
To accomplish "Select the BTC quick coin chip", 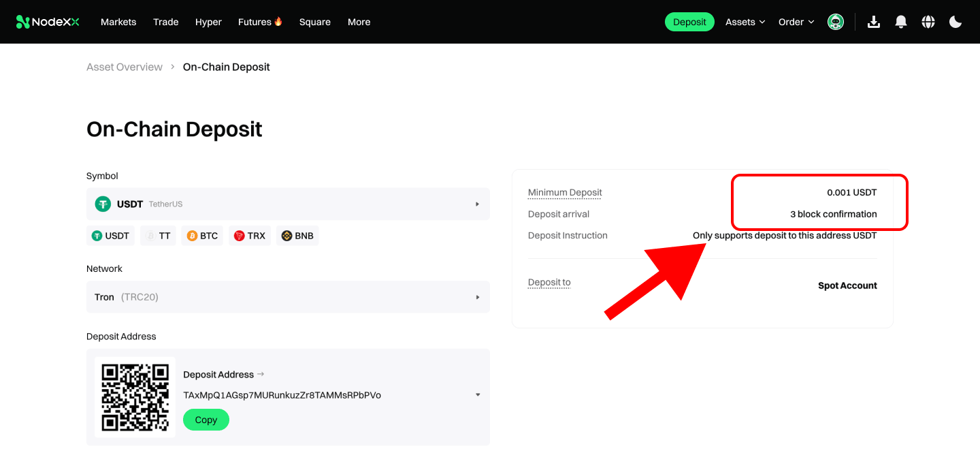I will (x=202, y=236).
